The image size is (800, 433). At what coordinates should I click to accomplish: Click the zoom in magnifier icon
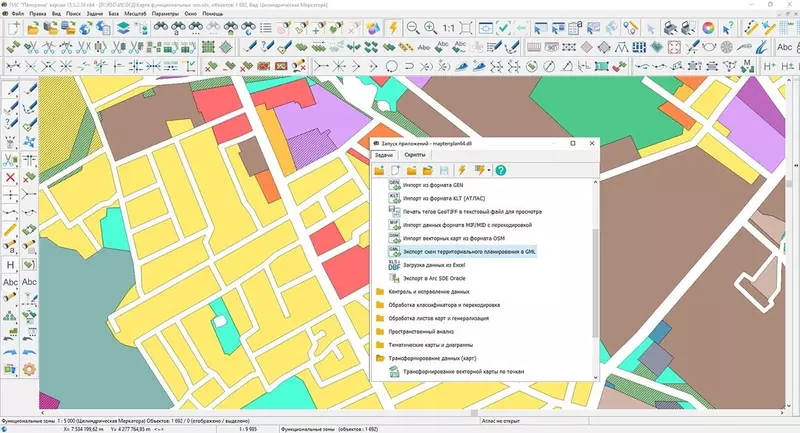pos(430,28)
